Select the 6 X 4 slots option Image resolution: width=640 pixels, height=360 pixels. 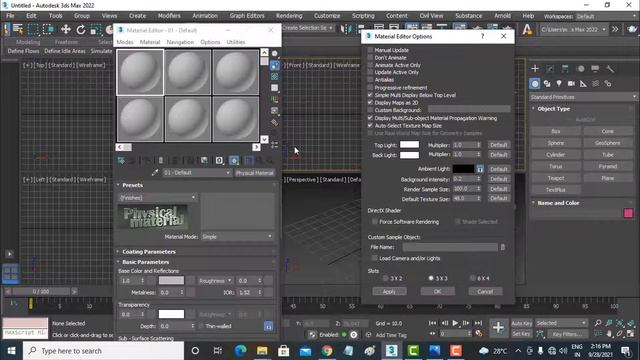click(473, 278)
